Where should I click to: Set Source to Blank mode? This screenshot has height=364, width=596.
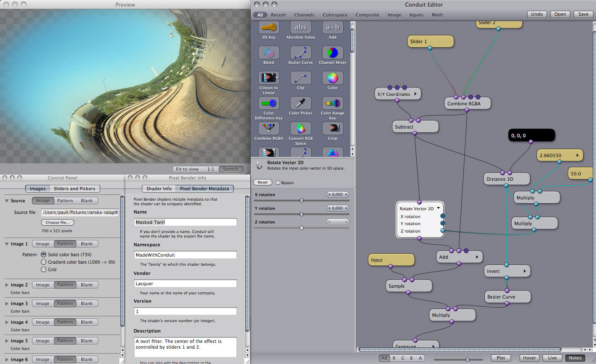[x=87, y=201]
